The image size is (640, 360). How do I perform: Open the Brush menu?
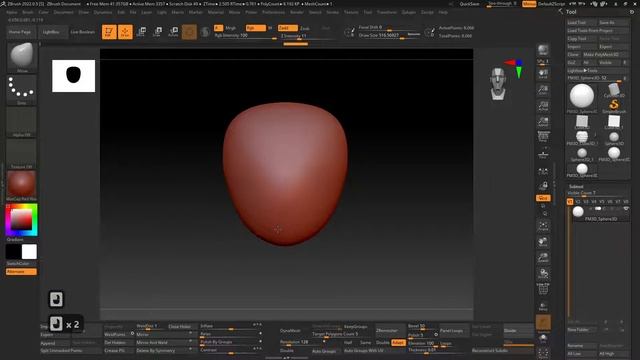click(28, 12)
